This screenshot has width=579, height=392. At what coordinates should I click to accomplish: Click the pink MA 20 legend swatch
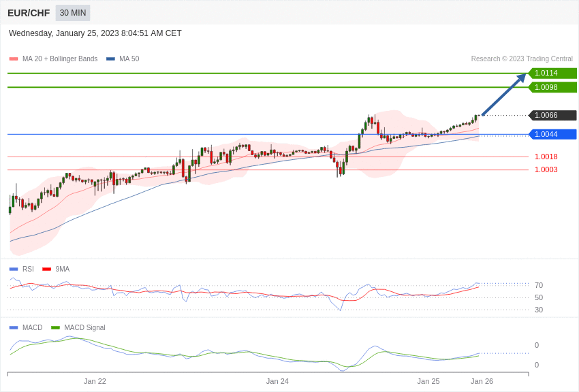point(14,59)
